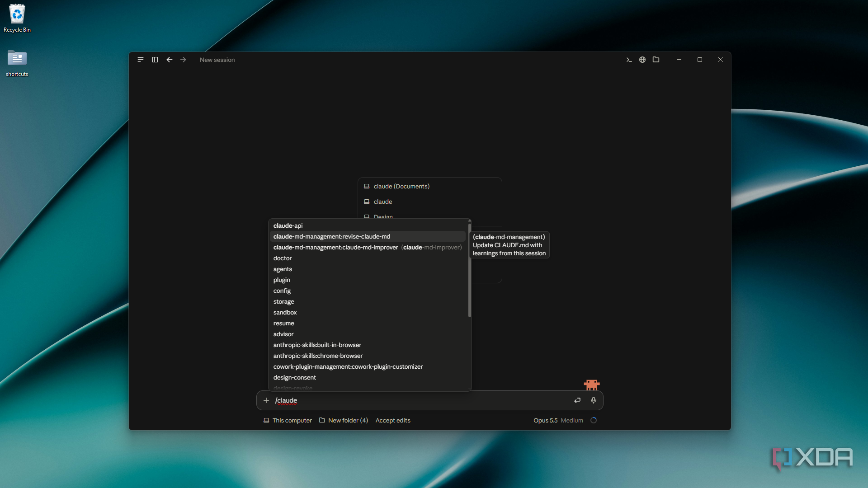This screenshot has height=488, width=868.
Task: Open the This computer selector
Action: [288, 420]
